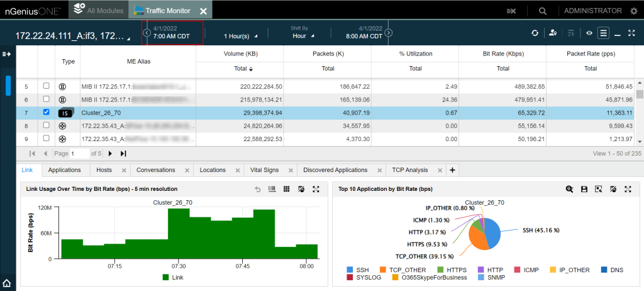
Task: Click the shuffle-cross icon beside search
Action: pos(511,11)
